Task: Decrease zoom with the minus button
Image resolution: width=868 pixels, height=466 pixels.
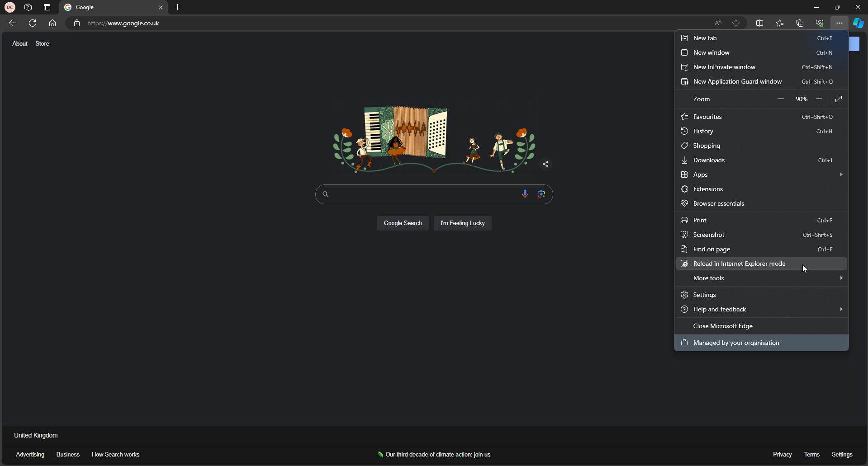Action: (x=781, y=99)
